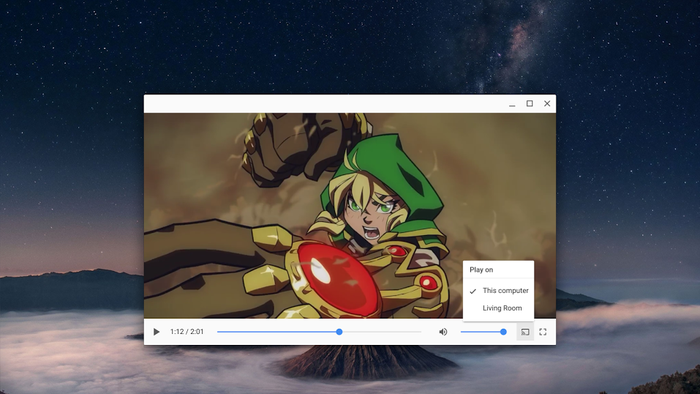This screenshot has width=700, height=394.
Task: Click the 1:12 / 2:01 time display
Action: click(187, 332)
